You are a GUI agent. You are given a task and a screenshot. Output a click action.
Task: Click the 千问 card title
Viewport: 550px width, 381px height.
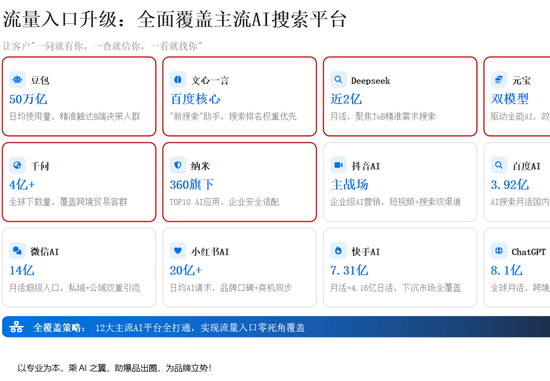pyautogui.click(x=40, y=166)
